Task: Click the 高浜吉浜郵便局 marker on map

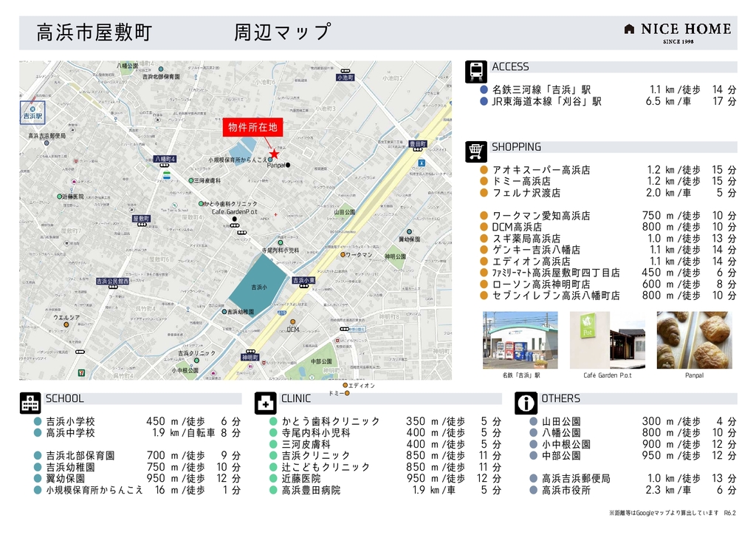Action: (x=47, y=143)
